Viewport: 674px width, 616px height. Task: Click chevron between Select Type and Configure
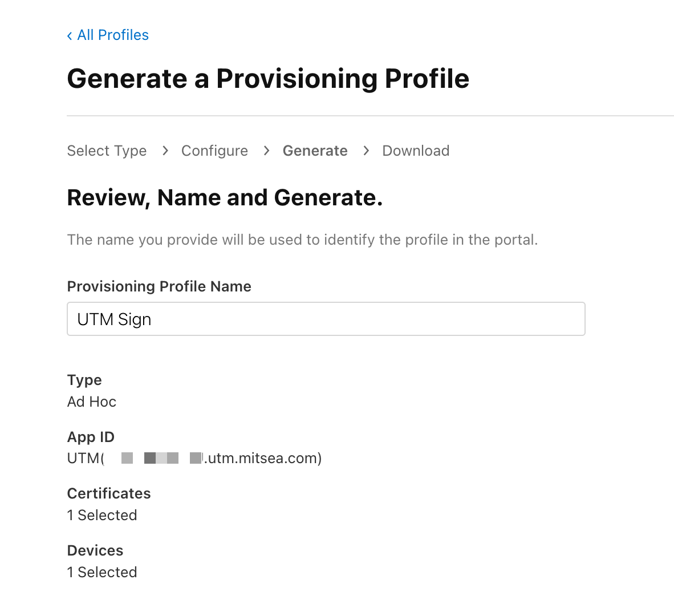click(x=165, y=151)
